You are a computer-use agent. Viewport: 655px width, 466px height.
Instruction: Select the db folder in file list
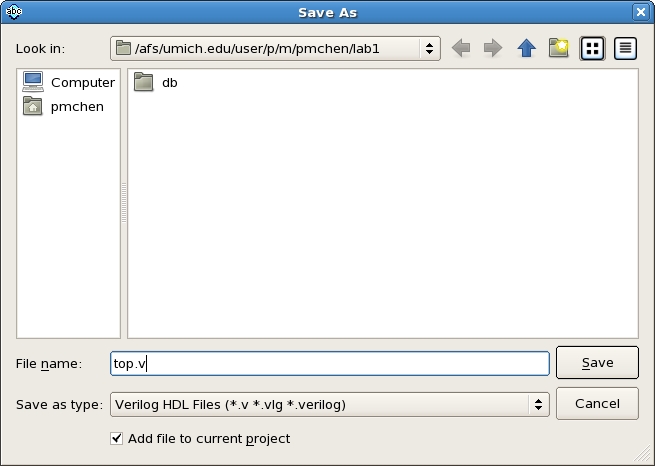(156, 82)
